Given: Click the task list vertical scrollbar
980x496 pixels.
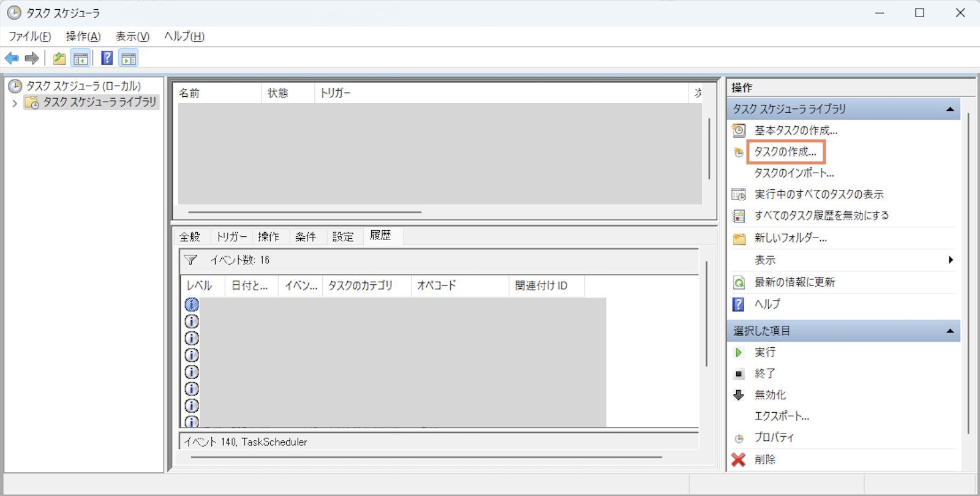Looking at the screenshot, I should tap(709, 149).
